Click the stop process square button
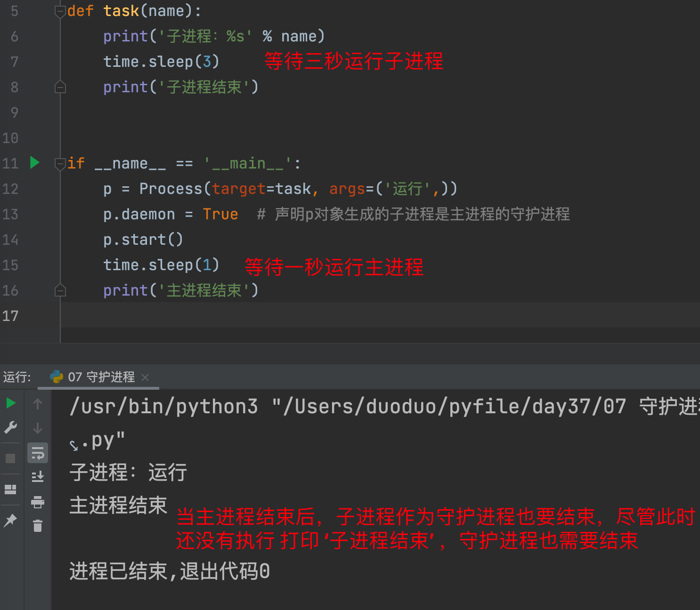 [x=10, y=458]
